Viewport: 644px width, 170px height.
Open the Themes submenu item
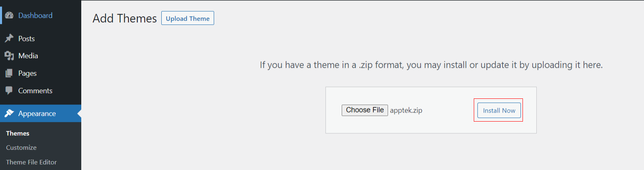(x=17, y=133)
